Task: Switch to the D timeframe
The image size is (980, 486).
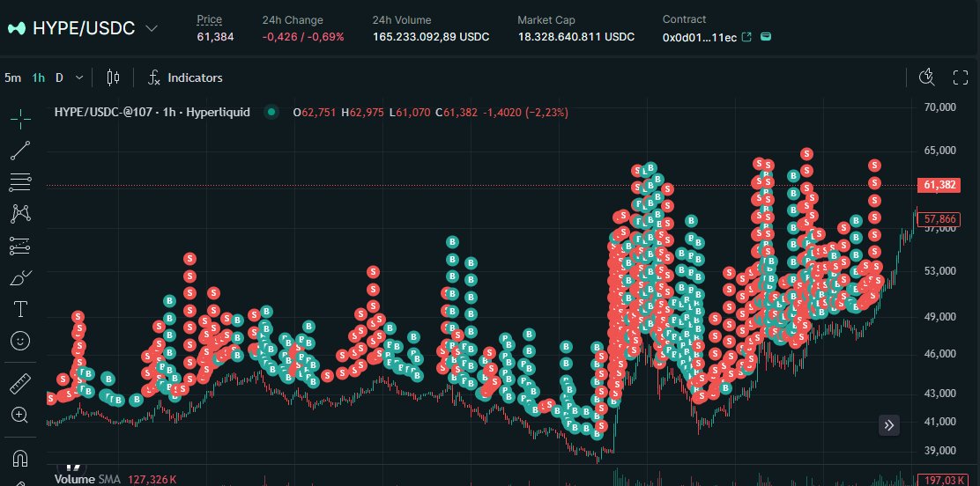Action: click(x=59, y=78)
